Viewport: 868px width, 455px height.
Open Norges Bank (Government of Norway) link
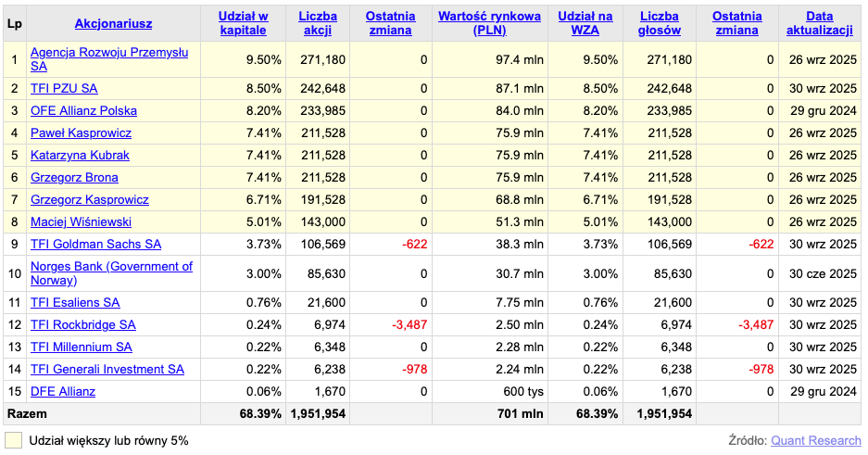point(111,273)
